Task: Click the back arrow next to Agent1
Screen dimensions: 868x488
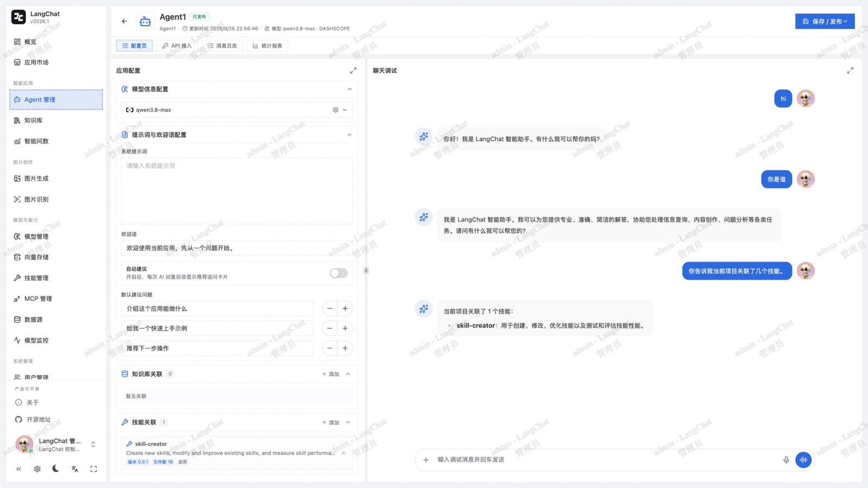Action: (x=124, y=21)
